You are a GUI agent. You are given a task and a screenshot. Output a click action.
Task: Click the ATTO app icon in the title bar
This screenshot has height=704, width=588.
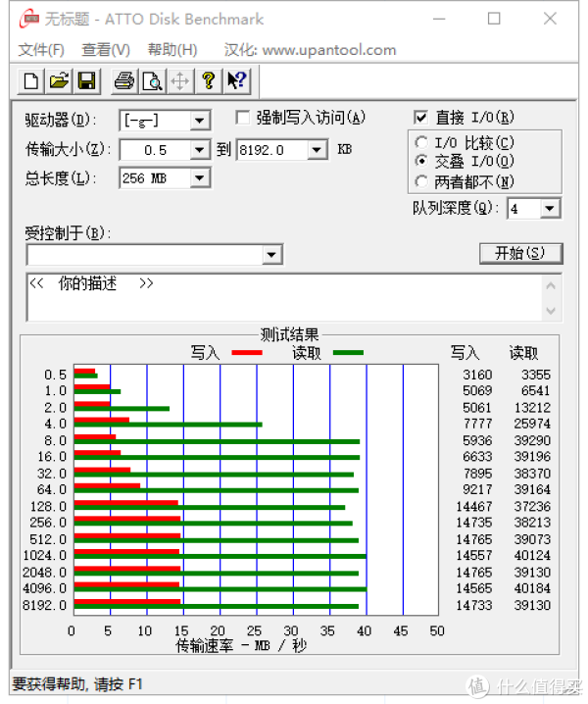click(29, 19)
